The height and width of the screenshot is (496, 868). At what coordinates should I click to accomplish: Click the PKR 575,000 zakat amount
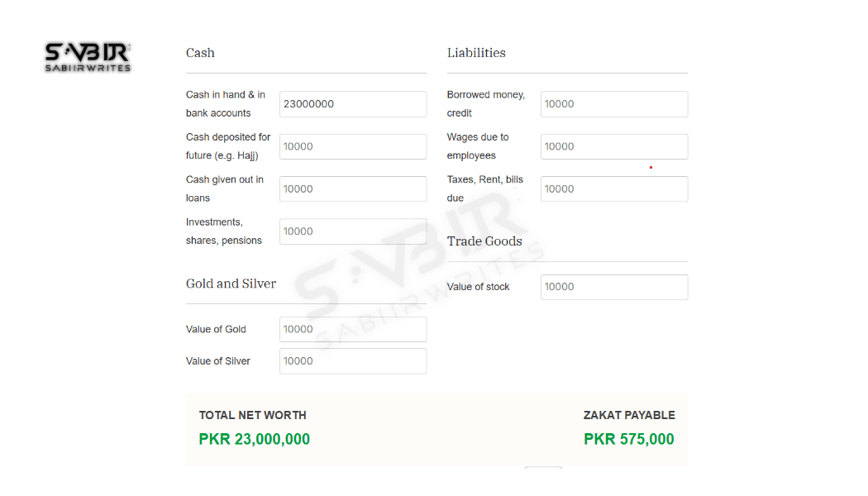pos(629,439)
